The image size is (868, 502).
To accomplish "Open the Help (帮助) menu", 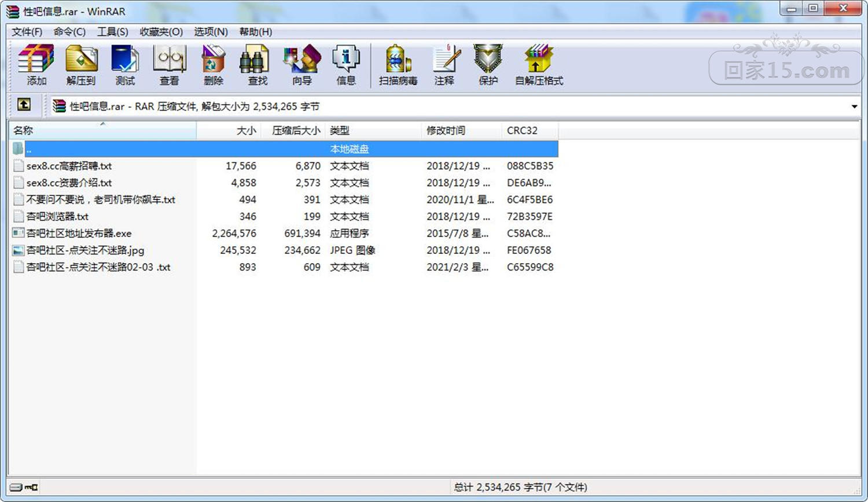I will 256,32.
